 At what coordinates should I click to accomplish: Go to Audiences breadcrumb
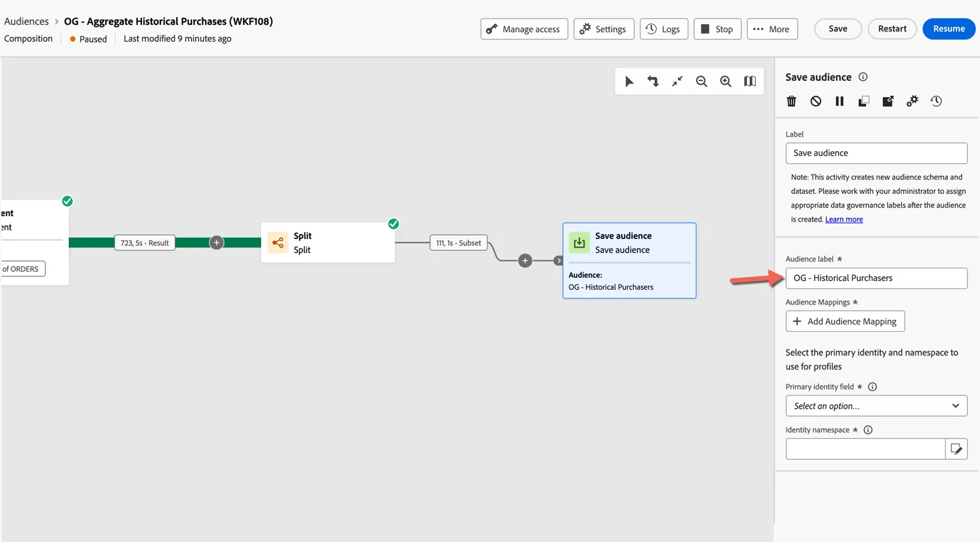[x=27, y=21]
